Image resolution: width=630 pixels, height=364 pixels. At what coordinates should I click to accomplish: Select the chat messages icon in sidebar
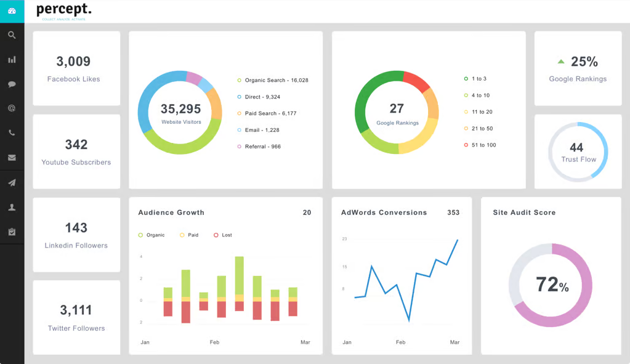tap(12, 84)
